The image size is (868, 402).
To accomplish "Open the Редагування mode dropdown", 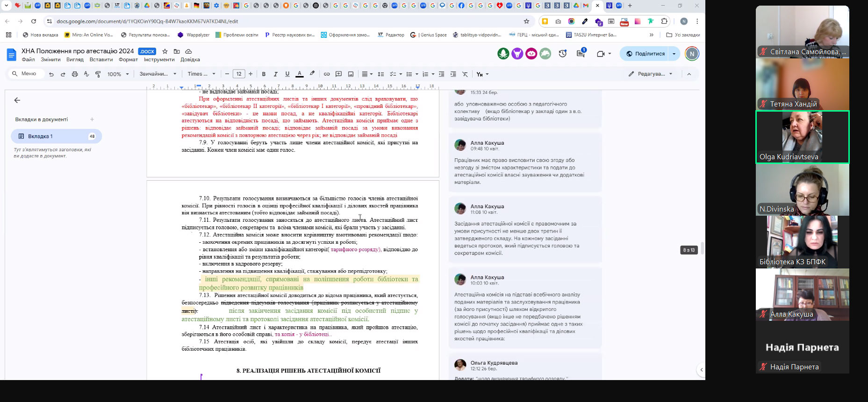I will [651, 74].
